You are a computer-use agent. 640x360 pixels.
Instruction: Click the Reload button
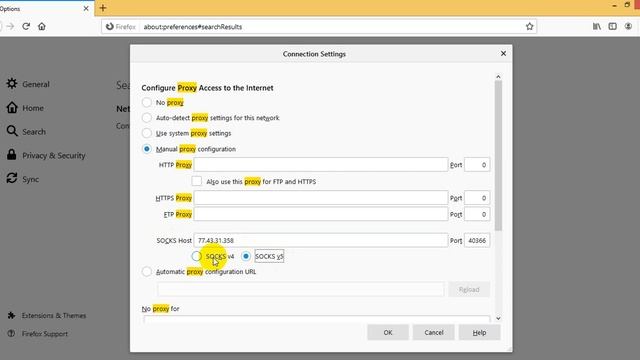point(469,289)
